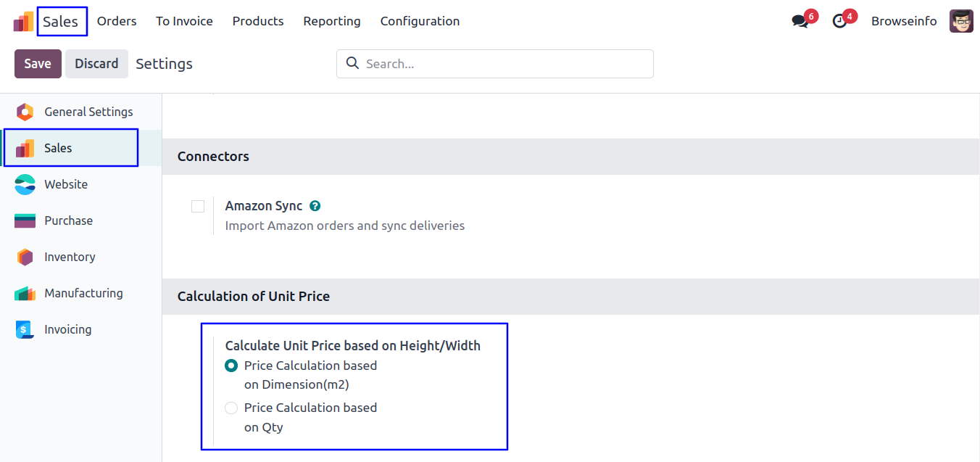
Task: Click the Sales app logo icon
Action: click(x=23, y=22)
